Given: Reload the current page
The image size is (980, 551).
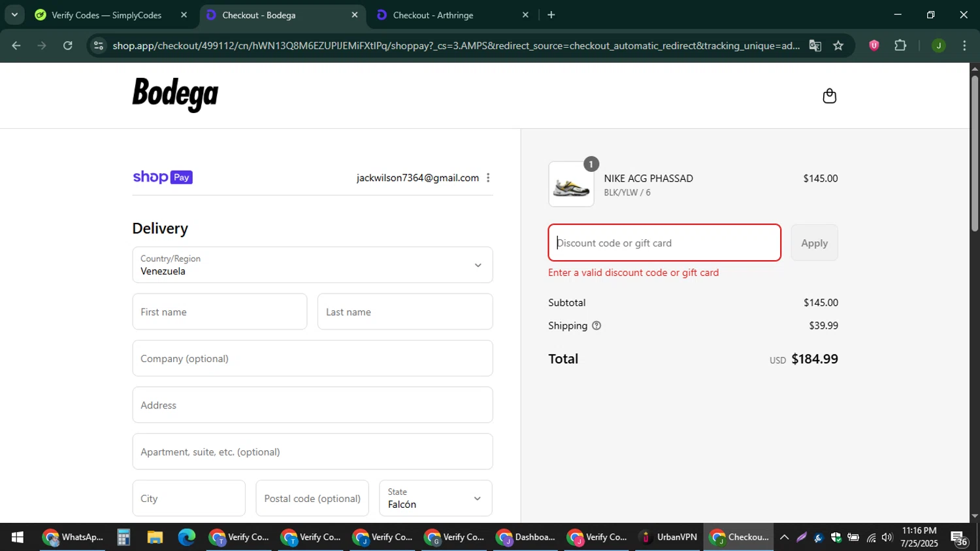Looking at the screenshot, I should [x=68, y=45].
